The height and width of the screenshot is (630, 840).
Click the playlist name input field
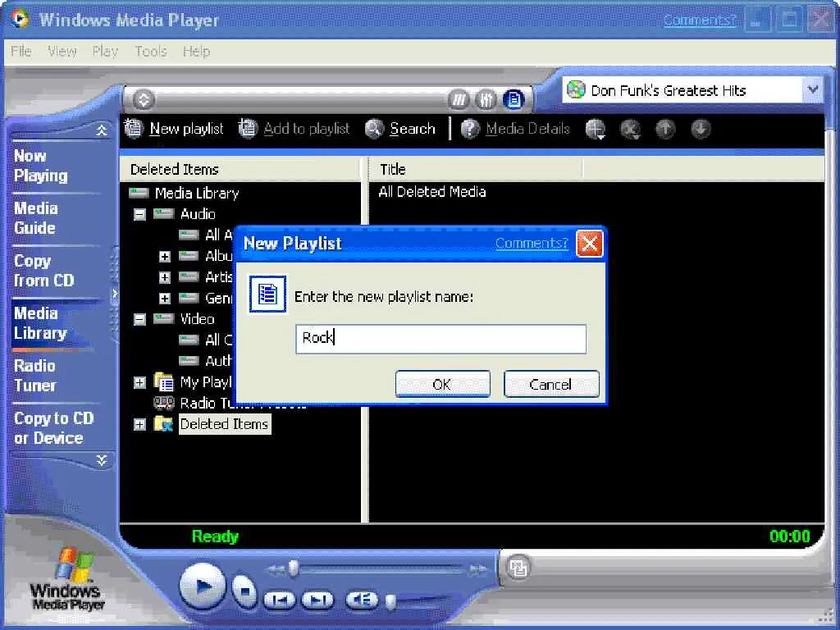tap(441, 339)
